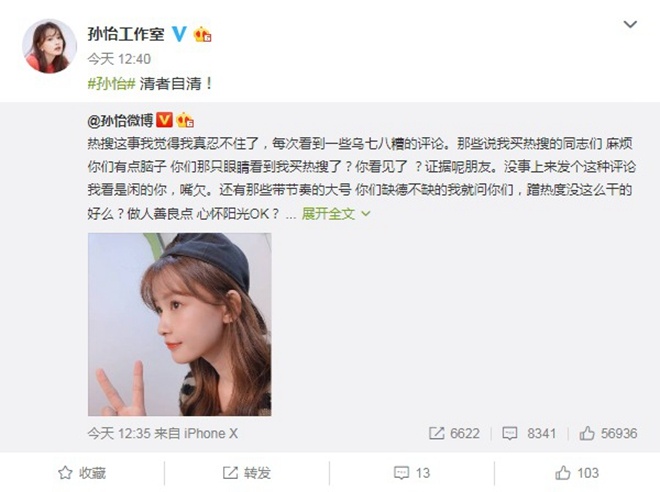Click the crown badge next to 孙怡微博
Image resolution: width=660 pixels, height=492 pixels.
pos(184,120)
